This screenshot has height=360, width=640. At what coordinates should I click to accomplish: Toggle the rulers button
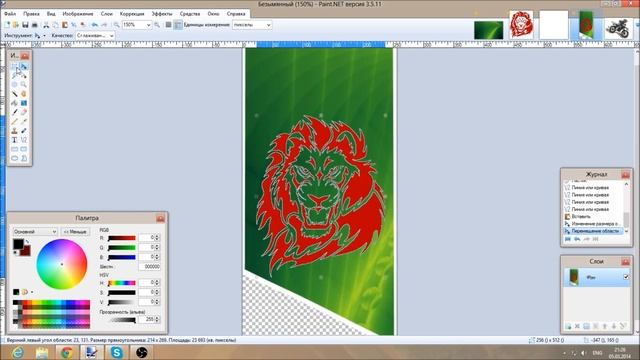[178, 25]
